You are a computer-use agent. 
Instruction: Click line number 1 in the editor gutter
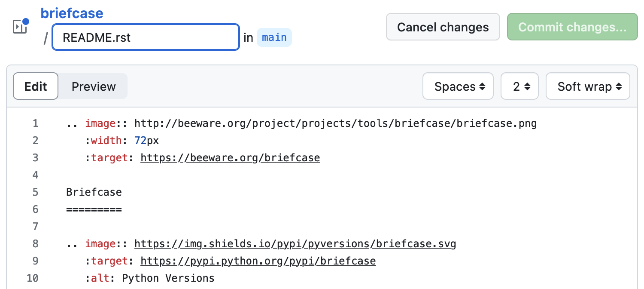click(x=35, y=123)
